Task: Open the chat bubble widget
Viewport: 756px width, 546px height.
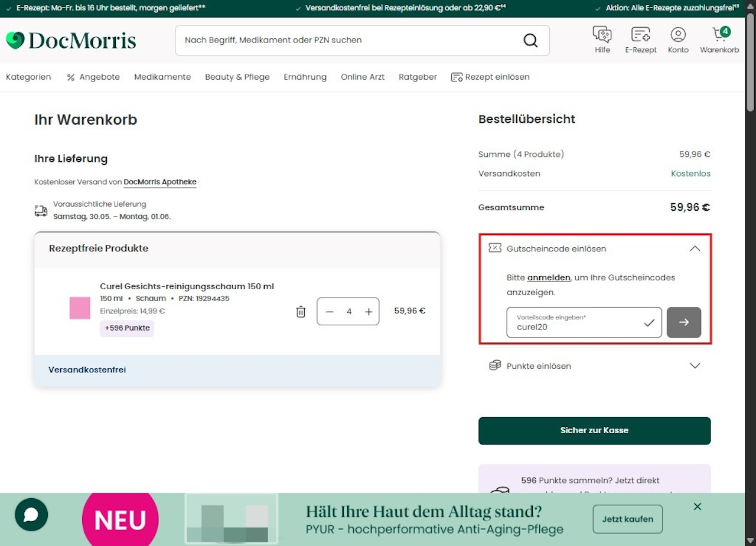Action: point(31,515)
